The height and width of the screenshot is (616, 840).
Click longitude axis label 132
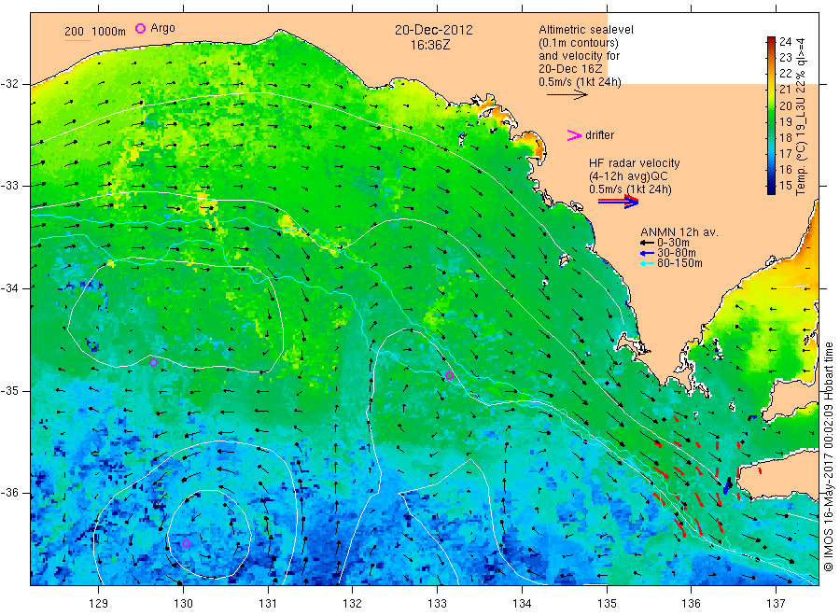pyautogui.click(x=353, y=604)
